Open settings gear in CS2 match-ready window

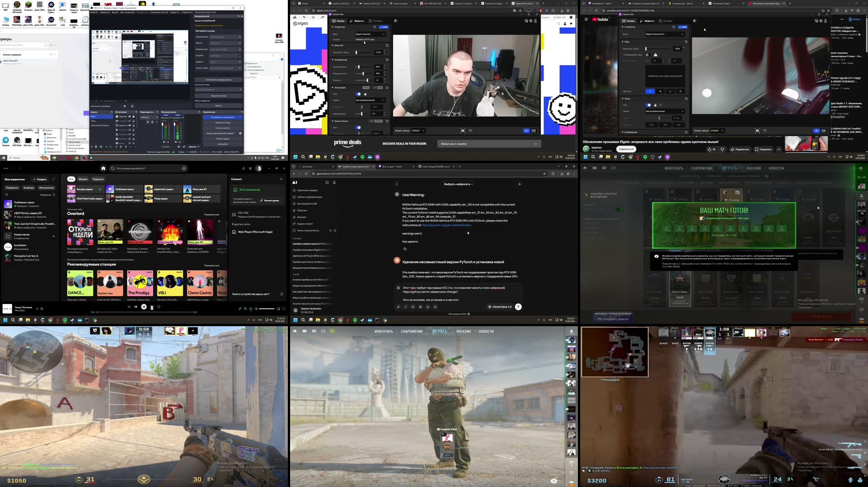pyautogui.click(x=604, y=168)
